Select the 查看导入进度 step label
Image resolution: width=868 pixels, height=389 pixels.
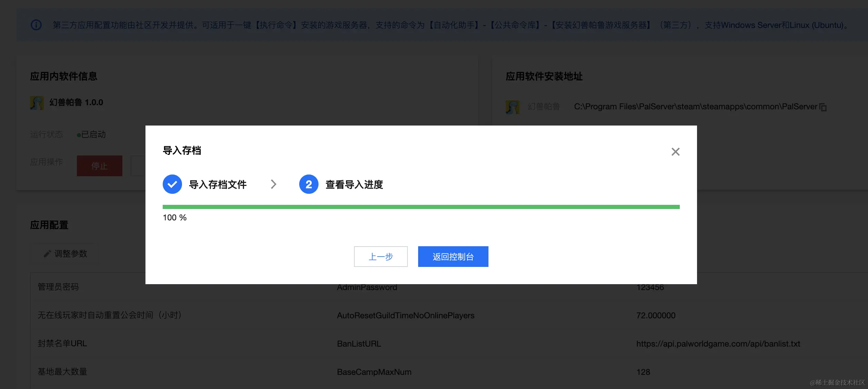point(354,184)
